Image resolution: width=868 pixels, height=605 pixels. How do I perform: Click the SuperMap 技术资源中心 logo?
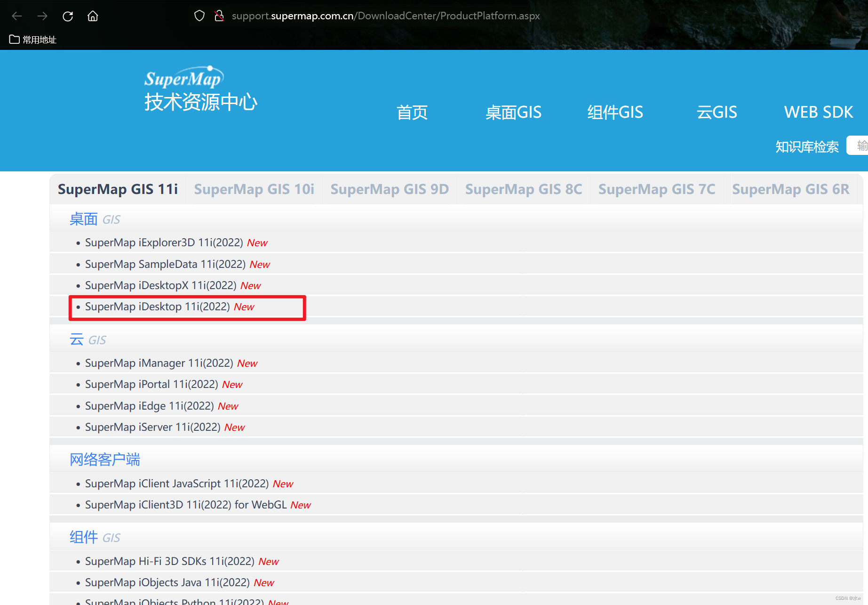[201, 89]
